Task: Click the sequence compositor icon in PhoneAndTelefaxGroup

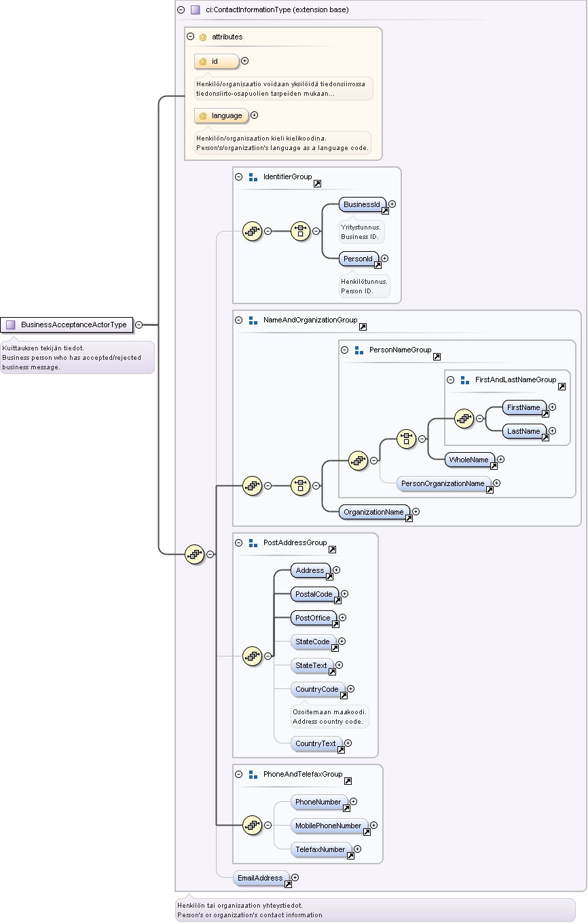Action: coord(252,825)
